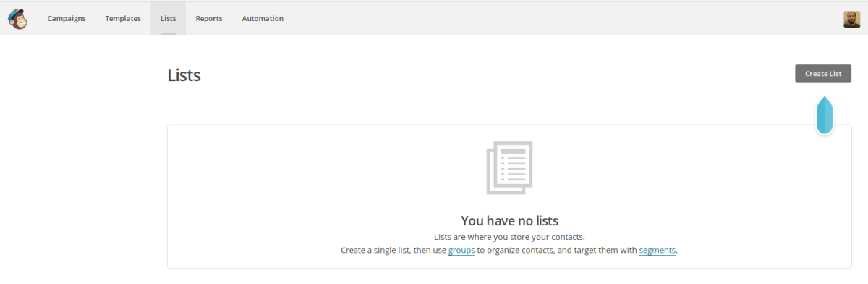This screenshot has height=284, width=868.
Task: Click the 'You have no lists' heading
Action: tap(510, 221)
